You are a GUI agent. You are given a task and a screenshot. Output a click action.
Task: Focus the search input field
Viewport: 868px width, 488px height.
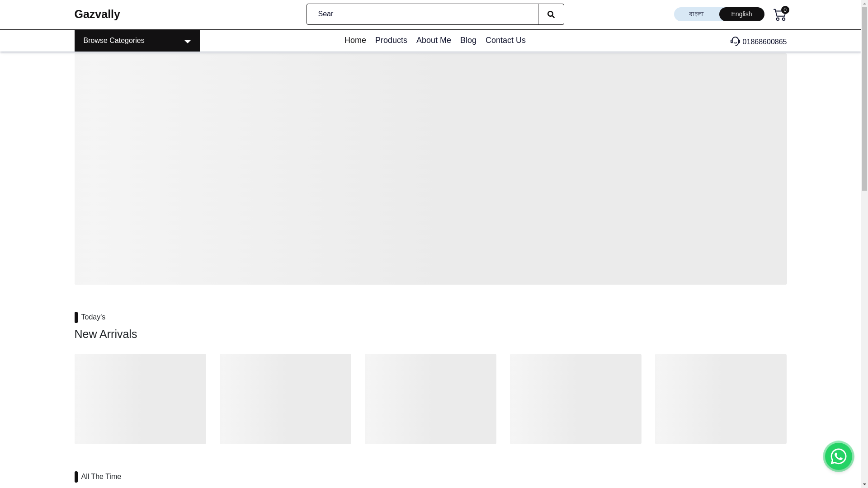(422, 14)
